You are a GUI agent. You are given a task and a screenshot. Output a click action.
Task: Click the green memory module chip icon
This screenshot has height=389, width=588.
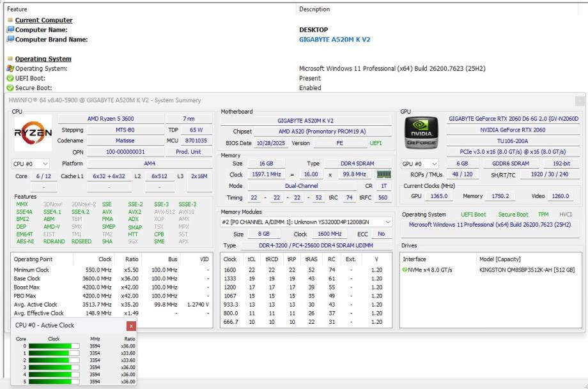(x=383, y=174)
